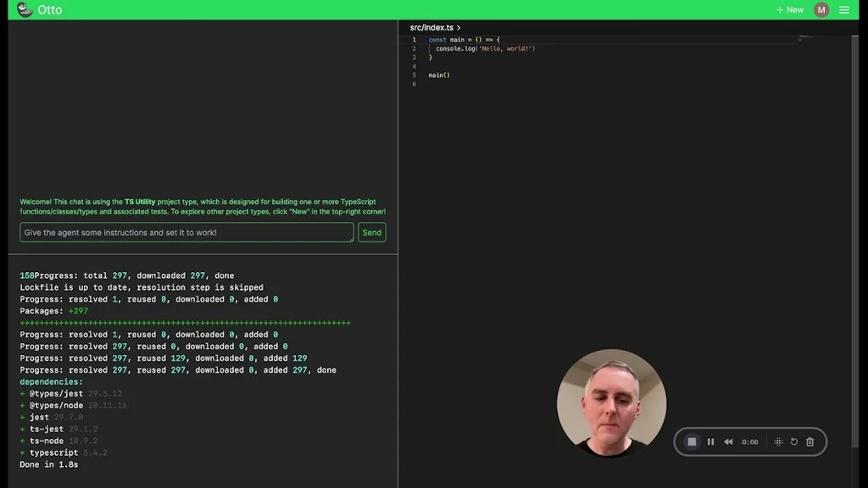868x488 pixels.
Task: Stop the recording with the square icon
Action: point(691,441)
